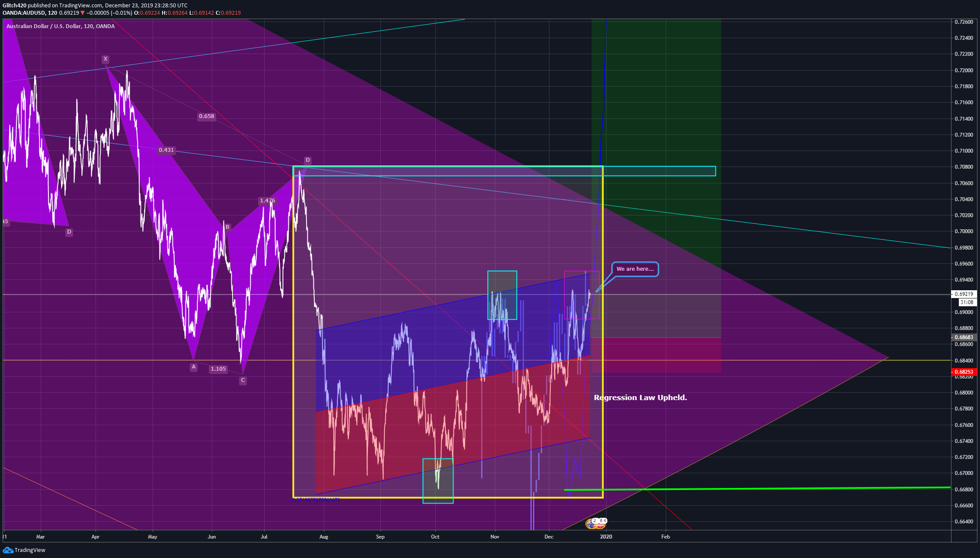The width and height of the screenshot is (980, 558).
Task: Click the red 0.68253 price axis label
Action: pyautogui.click(x=964, y=372)
